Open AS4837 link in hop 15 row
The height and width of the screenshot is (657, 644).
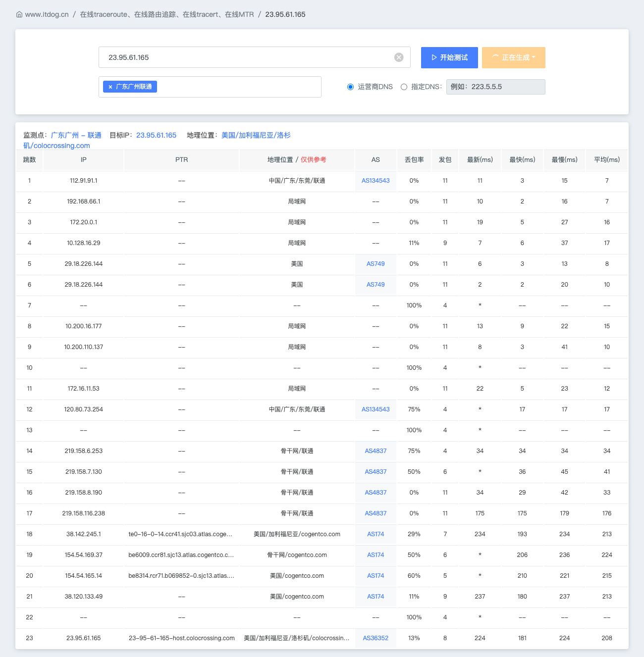tap(376, 472)
